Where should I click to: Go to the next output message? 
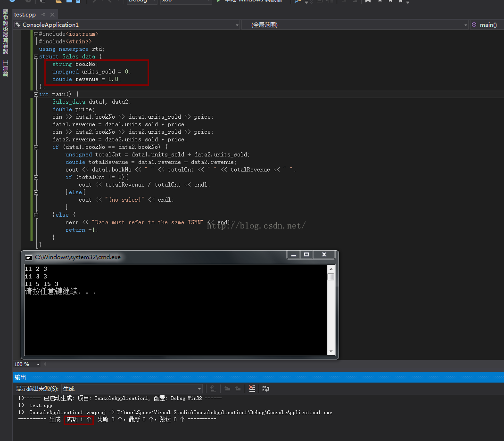click(x=238, y=389)
